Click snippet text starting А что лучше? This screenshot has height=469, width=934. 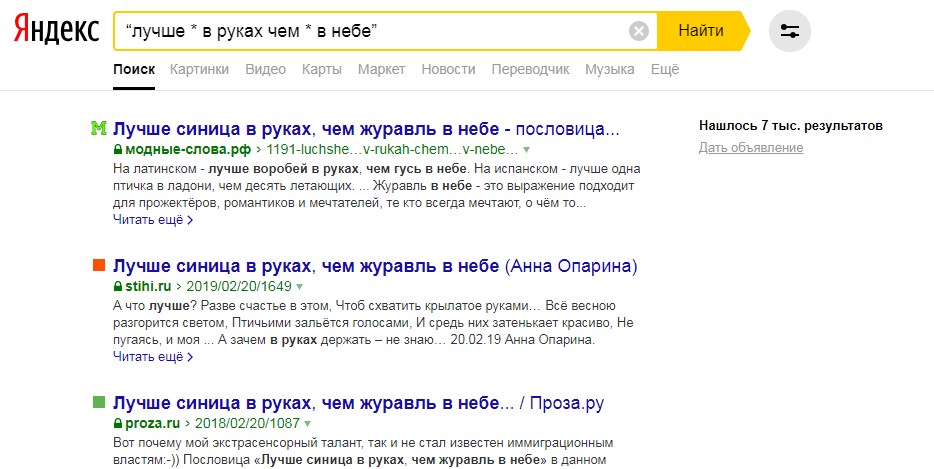point(373,323)
